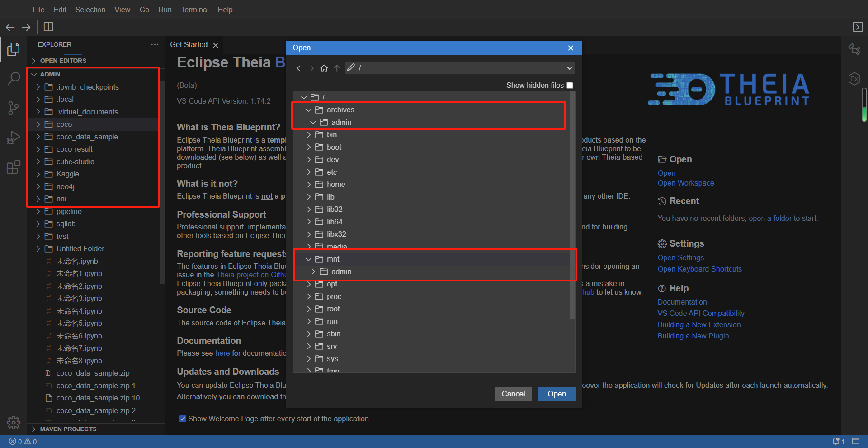Viewport: 868px width, 448px height.
Task: Go up one directory in Open dialog
Action: pyautogui.click(x=337, y=68)
